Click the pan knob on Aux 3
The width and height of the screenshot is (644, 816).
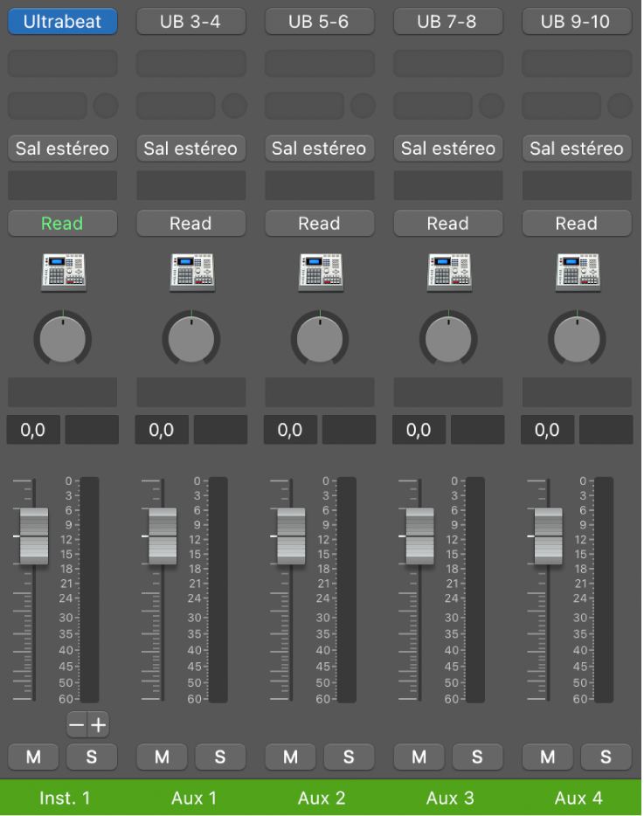tap(448, 339)
